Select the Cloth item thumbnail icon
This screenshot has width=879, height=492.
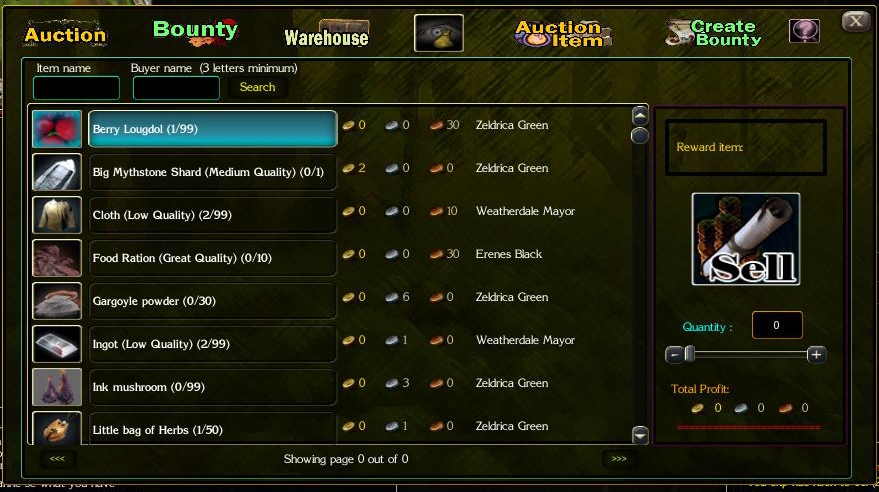tap(57, 215)
